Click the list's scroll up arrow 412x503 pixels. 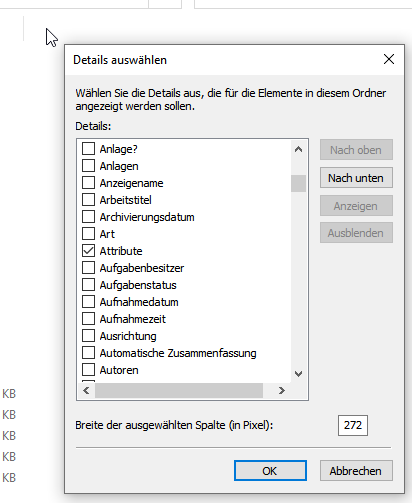click(298, 149)
